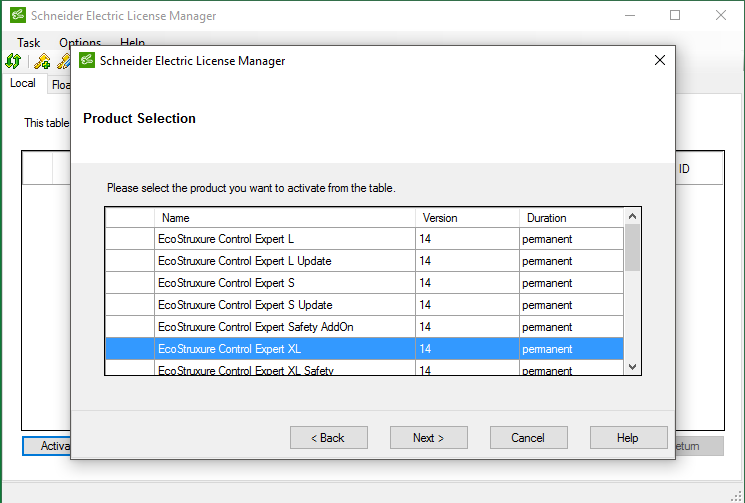Click row header of Safety AddOn row
745x503 pixels.
click(x=130, y=327)
